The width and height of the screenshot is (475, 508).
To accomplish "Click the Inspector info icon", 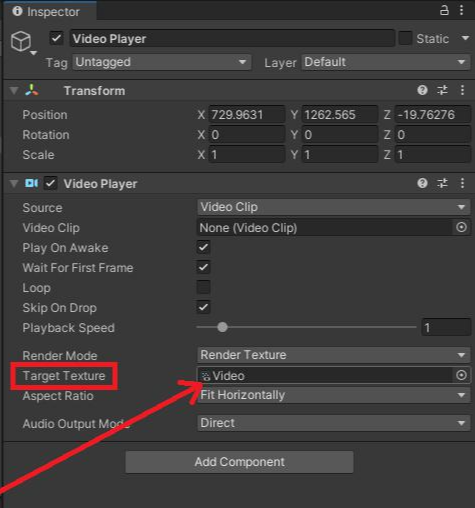I will (17, 11).
